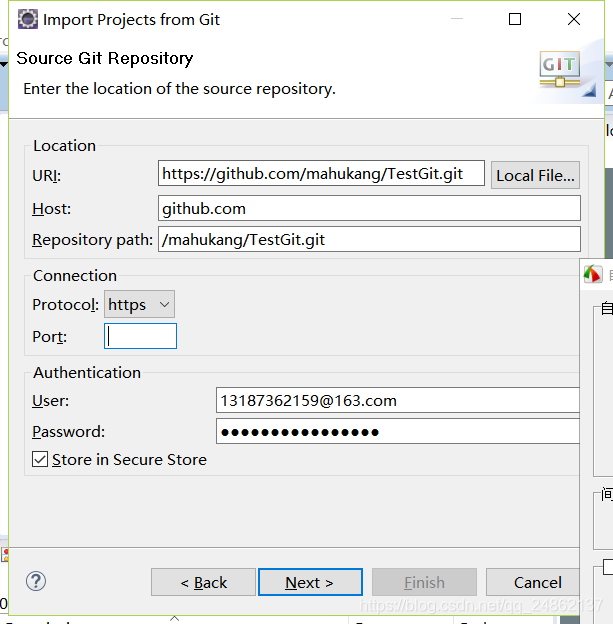Click the Cancel button
This screenshot has height=624, width=613.
(533, 582)
